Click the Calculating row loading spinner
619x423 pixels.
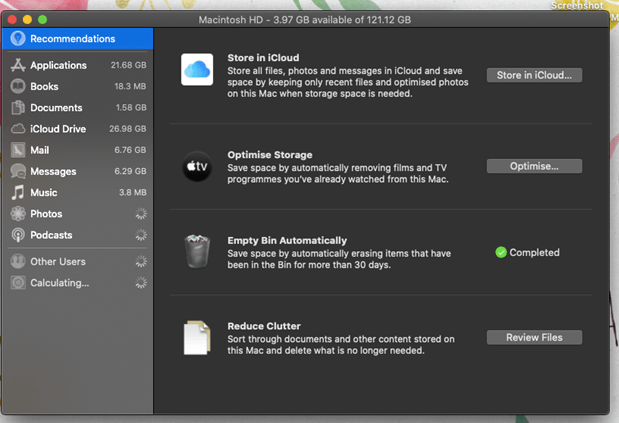pyautogui.click(x=141, y=283)
